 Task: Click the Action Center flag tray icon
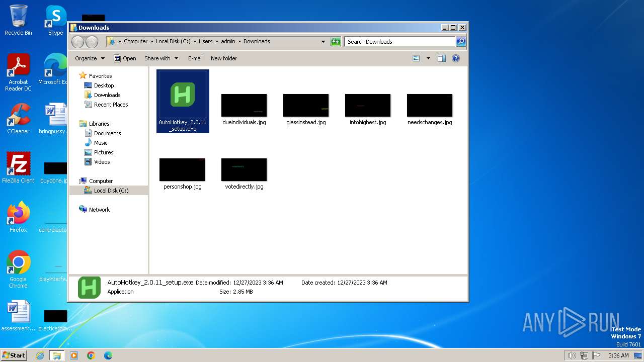[596, 355]
